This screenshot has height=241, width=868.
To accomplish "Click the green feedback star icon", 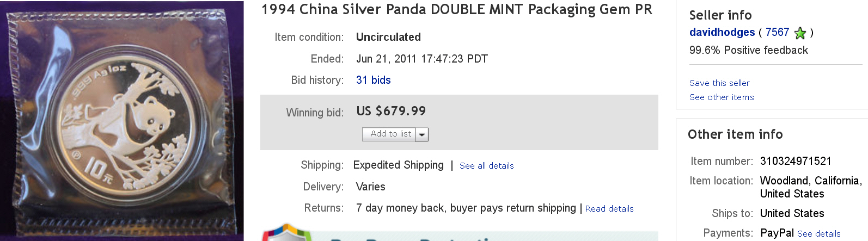I will pos(800,33).
